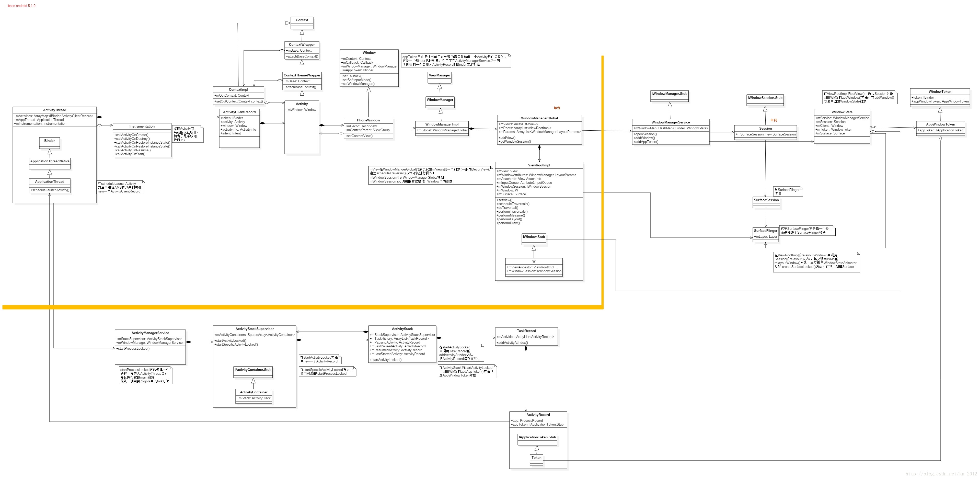Screen dimensions: 980x479
Task: Select the WindowToken class title
Action: [x=940, y=92]
